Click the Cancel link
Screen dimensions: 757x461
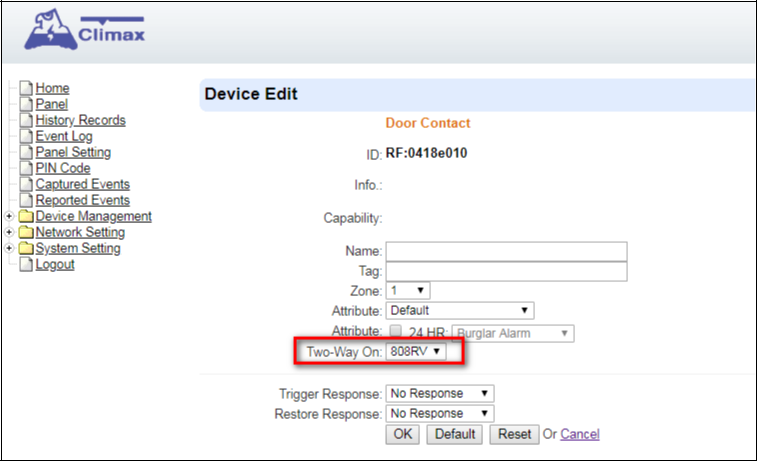[579, 434]
